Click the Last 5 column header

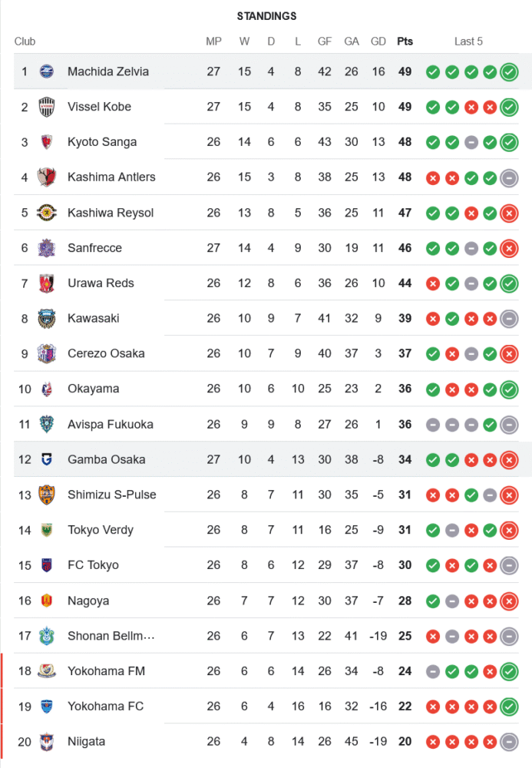(468, 41)
